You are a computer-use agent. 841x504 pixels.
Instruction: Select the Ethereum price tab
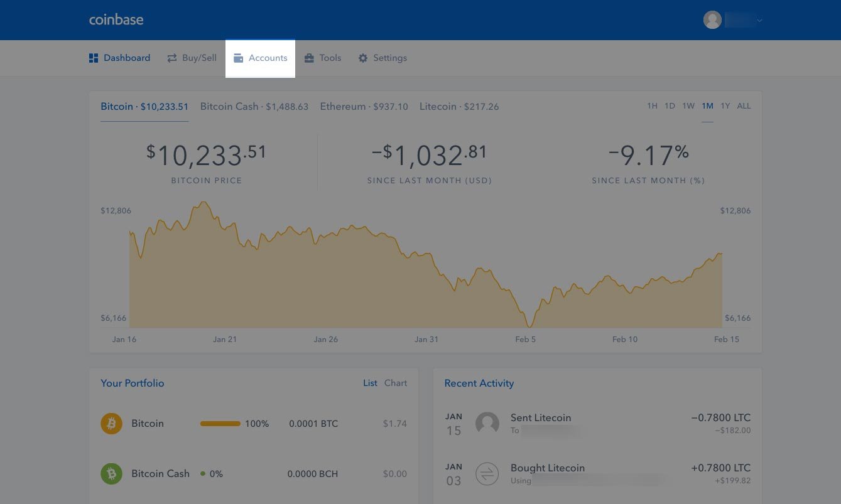tap(364, 107)
